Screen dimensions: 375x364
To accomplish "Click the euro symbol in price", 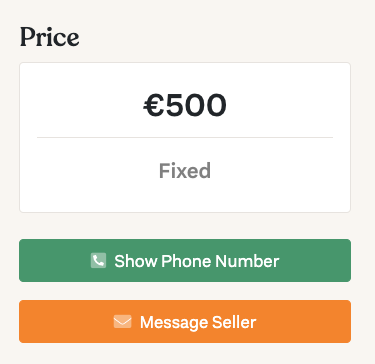I will [154, 106].
